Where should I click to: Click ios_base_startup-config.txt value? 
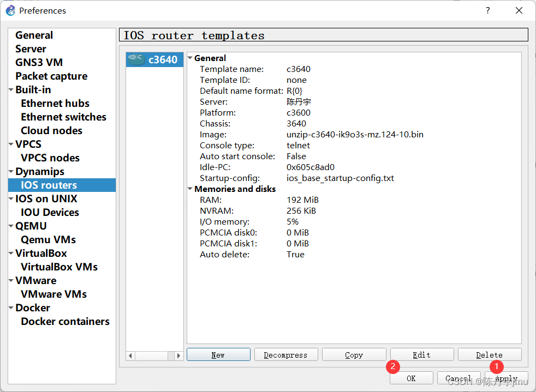tap(340, 178)
